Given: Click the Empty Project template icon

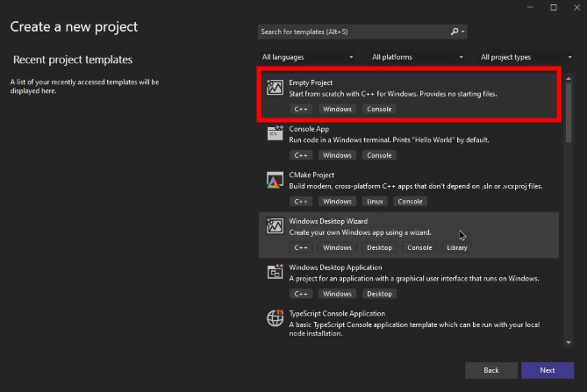Looking at the screenshot, I should (x=275, y=88).
